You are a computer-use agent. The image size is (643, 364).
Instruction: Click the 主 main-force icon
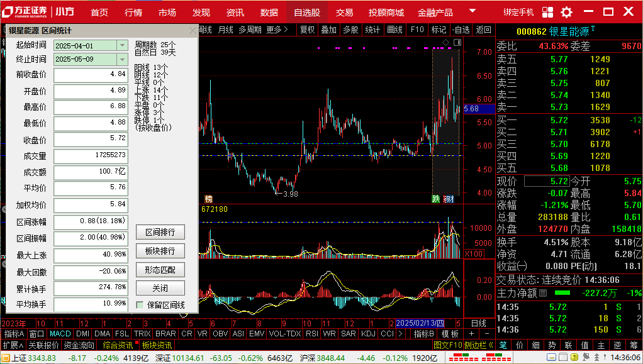pos(601,345)
